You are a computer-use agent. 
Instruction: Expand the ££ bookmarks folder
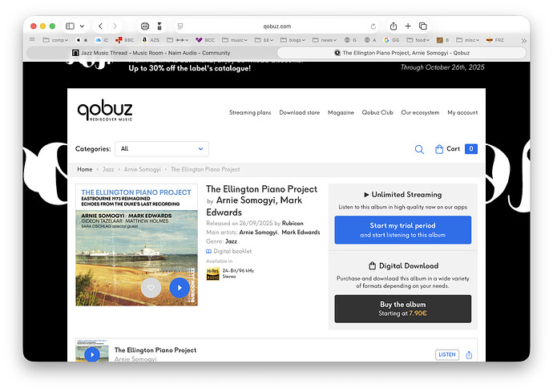[264, 40]
